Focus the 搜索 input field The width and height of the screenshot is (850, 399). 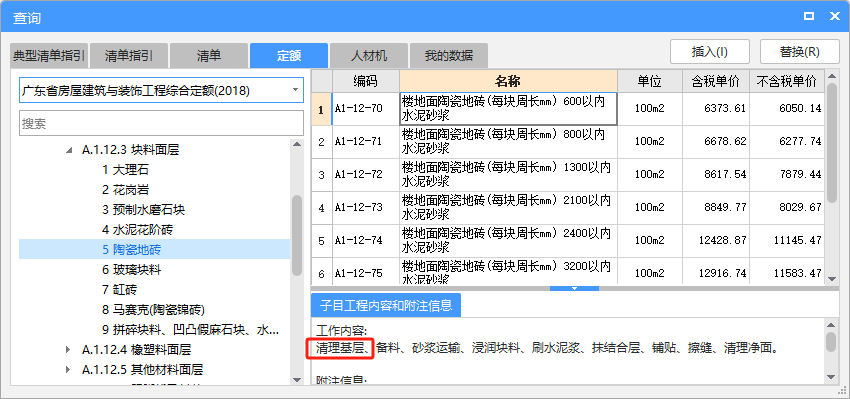pyautogui.click(x=161, y=124)
